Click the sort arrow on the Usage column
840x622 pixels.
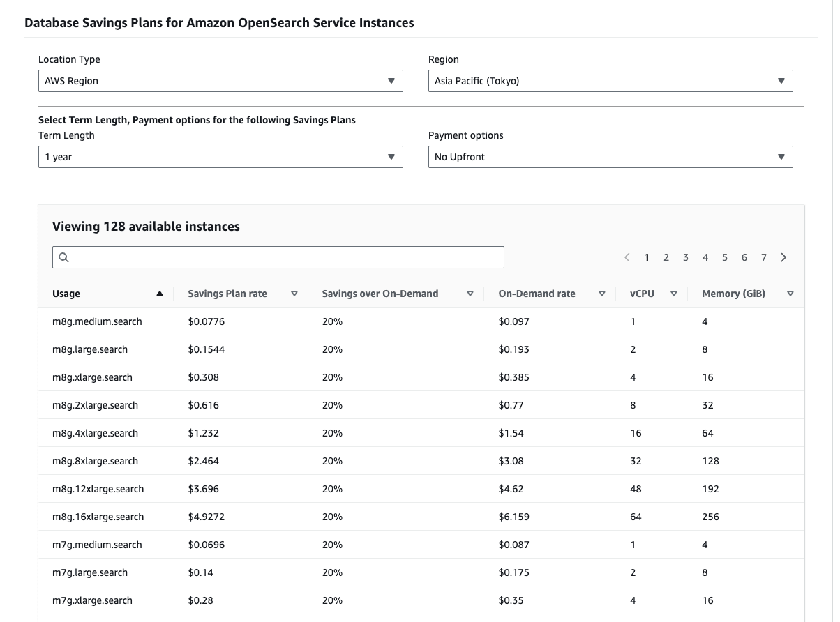(159, 294)
